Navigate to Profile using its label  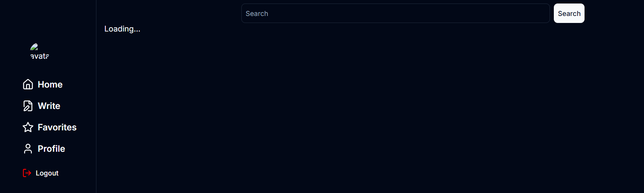pos(51,149)
